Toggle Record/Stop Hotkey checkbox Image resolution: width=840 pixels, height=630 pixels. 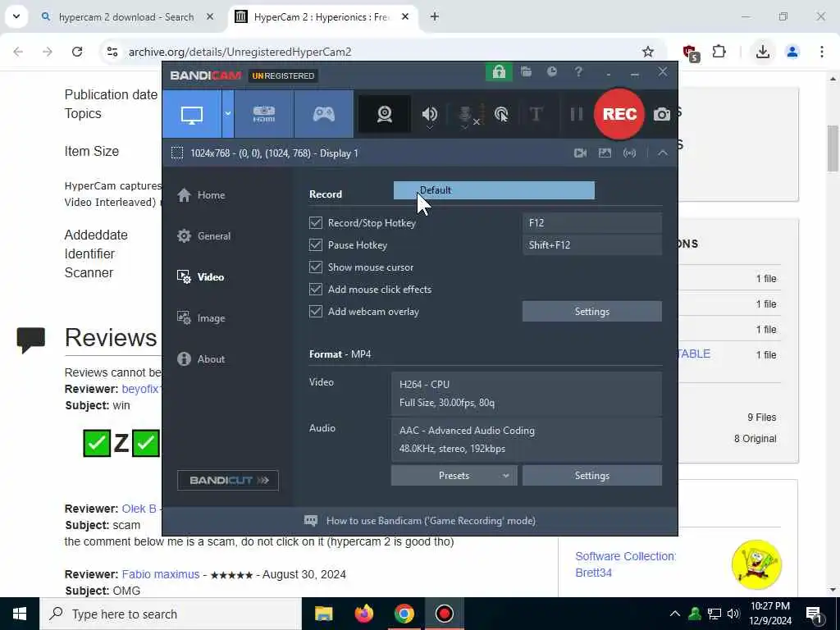(316, 223)
